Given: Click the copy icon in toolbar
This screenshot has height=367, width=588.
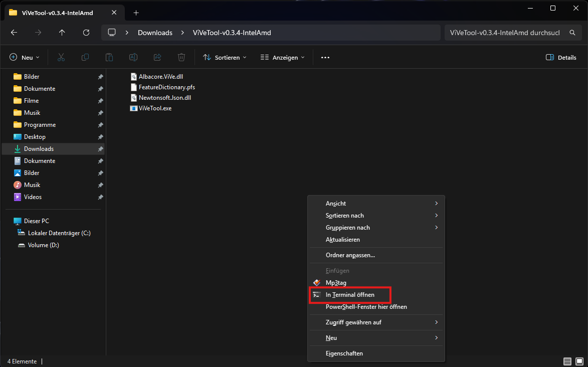Looking at the screenshot, I should pyautogui.click(x=85, y=58).
